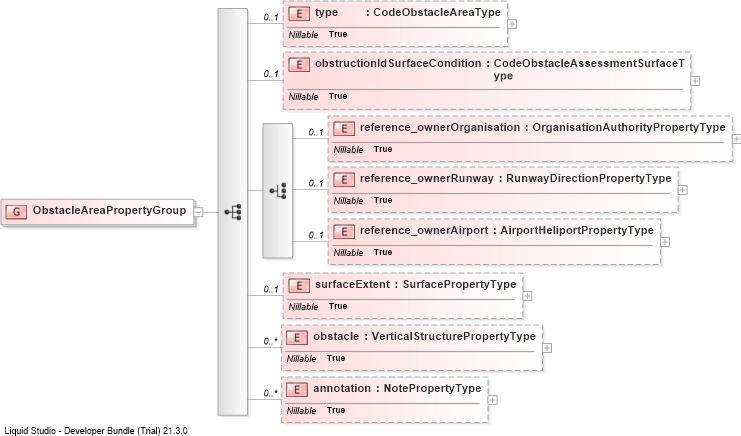The width and height of the screenshot is (741, 436).
Task: Select the ObstacleAreaPropertyGroup label
Action: click(x=109, y=211)
